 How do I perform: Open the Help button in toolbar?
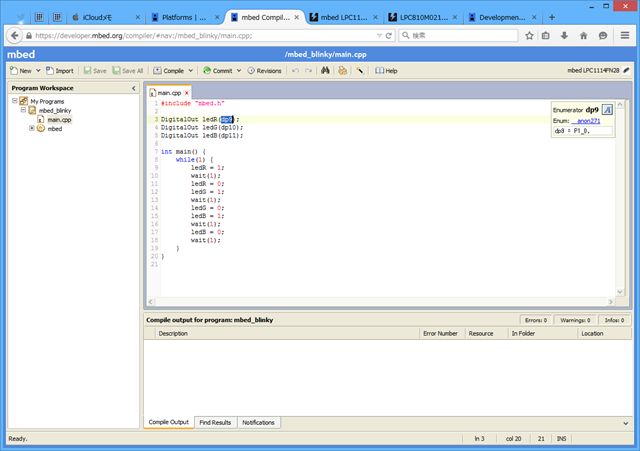click(x=386, y=71)
